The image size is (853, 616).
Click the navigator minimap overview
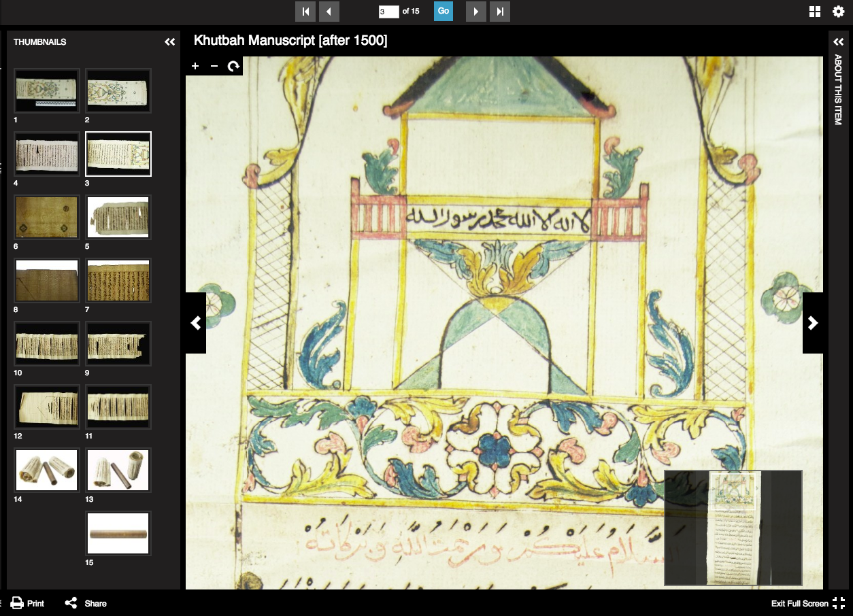[733, 528]
